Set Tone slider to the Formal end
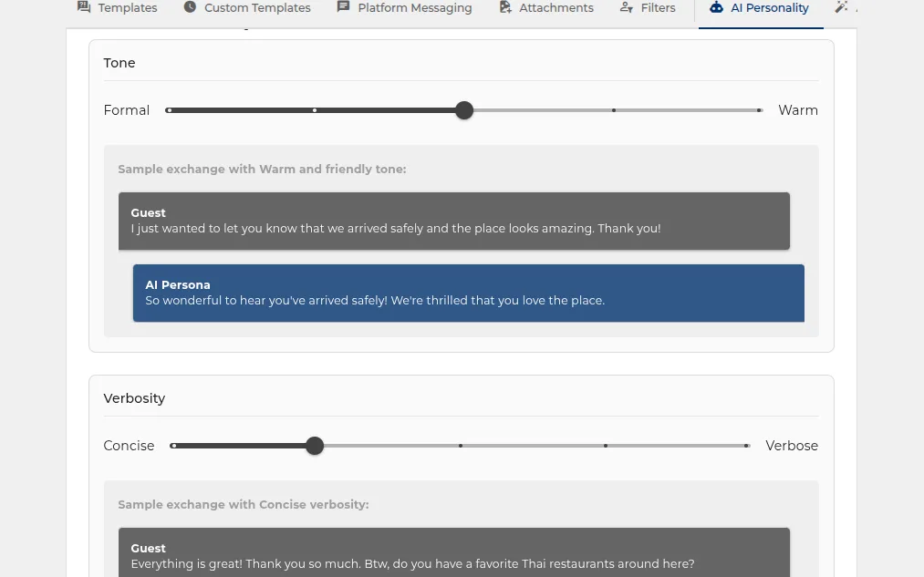This screenshot has height=577, width=924. [x=169, y=110]
